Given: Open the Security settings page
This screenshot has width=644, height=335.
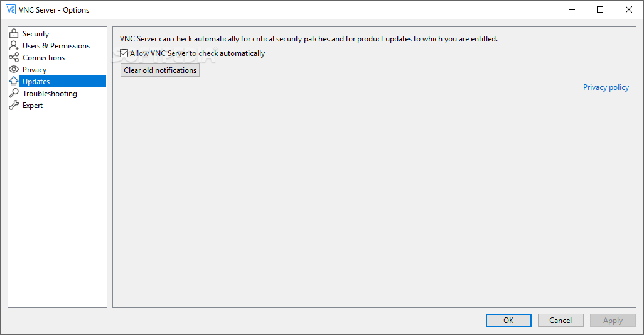Looking at the screenshot, I should point(36,34).
